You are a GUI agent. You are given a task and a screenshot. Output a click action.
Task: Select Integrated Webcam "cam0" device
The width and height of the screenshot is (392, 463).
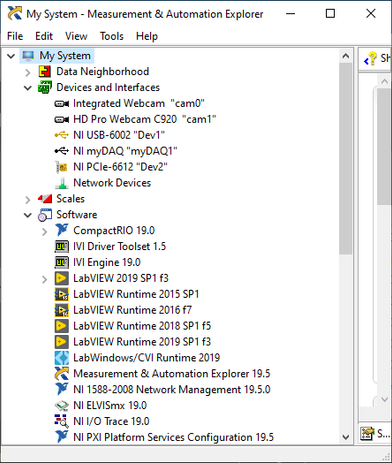coord(139,104)
